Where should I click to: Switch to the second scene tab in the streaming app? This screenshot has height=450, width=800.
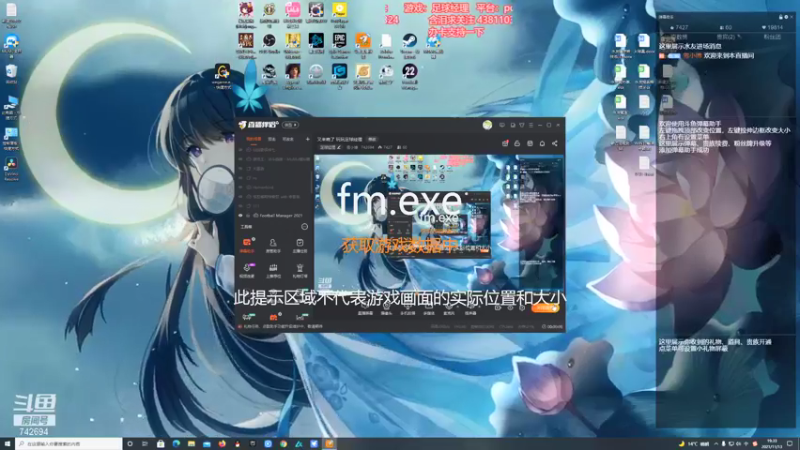coord(272,139)
